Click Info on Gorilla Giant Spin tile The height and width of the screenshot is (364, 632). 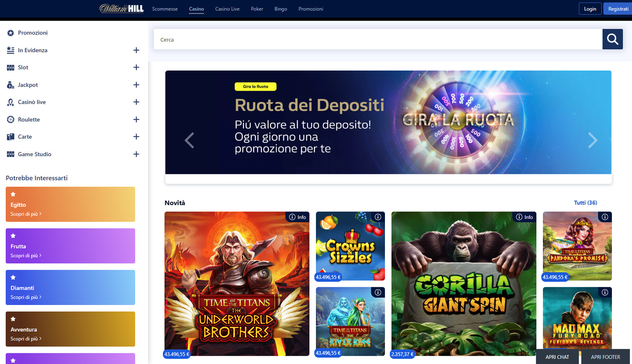[524, 217]
